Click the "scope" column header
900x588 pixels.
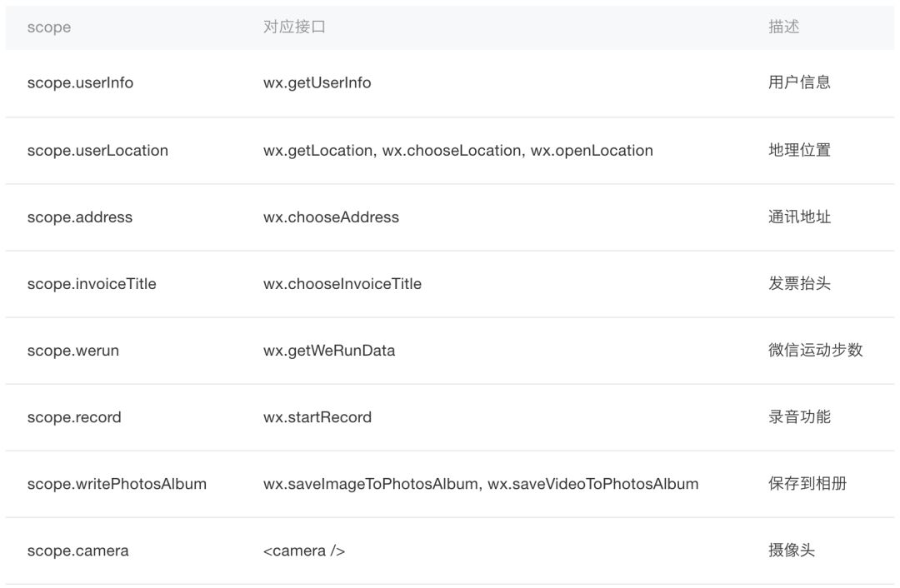49,27
